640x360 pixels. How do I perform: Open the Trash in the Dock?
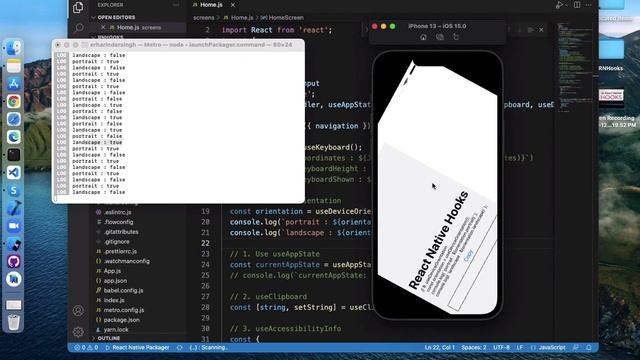13,322
